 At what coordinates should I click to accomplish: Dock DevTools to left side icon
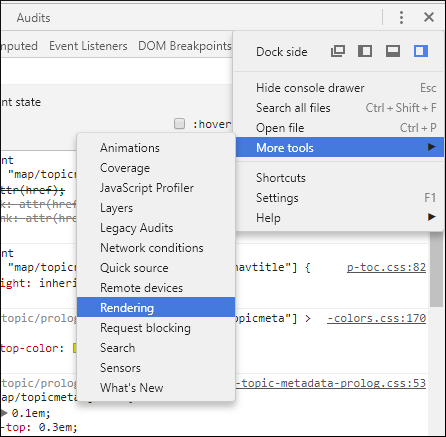[365, 51]
